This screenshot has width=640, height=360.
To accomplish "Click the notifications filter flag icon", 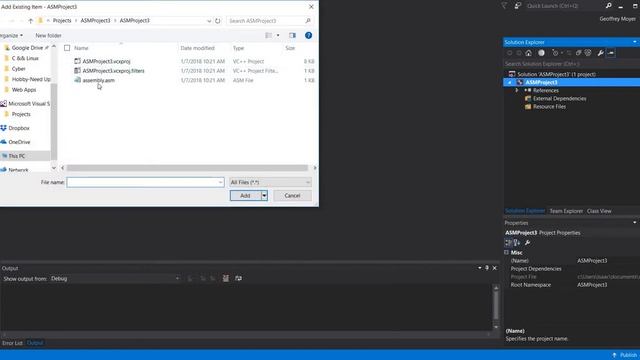I will [504, 6].
